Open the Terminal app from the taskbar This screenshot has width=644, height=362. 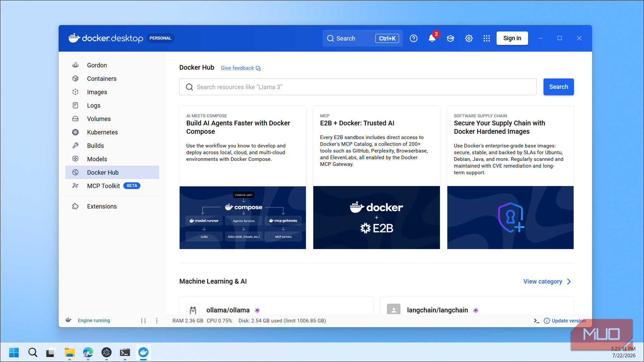click(x=125, y=352)
